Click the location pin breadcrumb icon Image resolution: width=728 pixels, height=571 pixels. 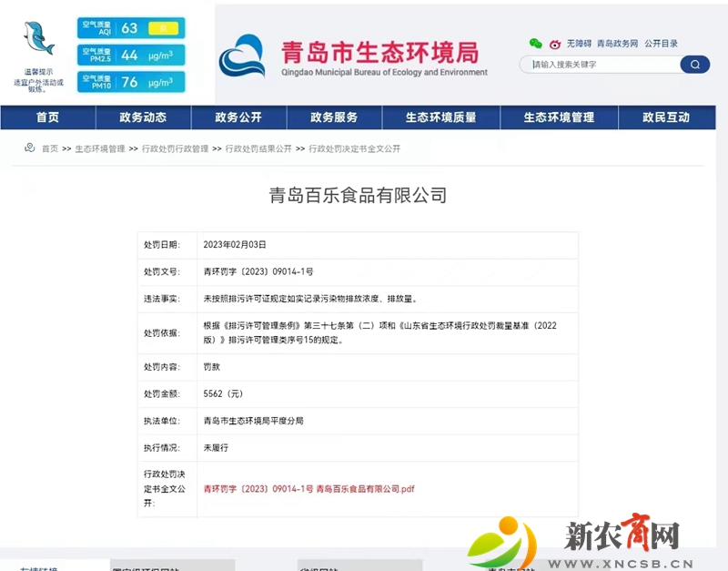pos(30,148)
